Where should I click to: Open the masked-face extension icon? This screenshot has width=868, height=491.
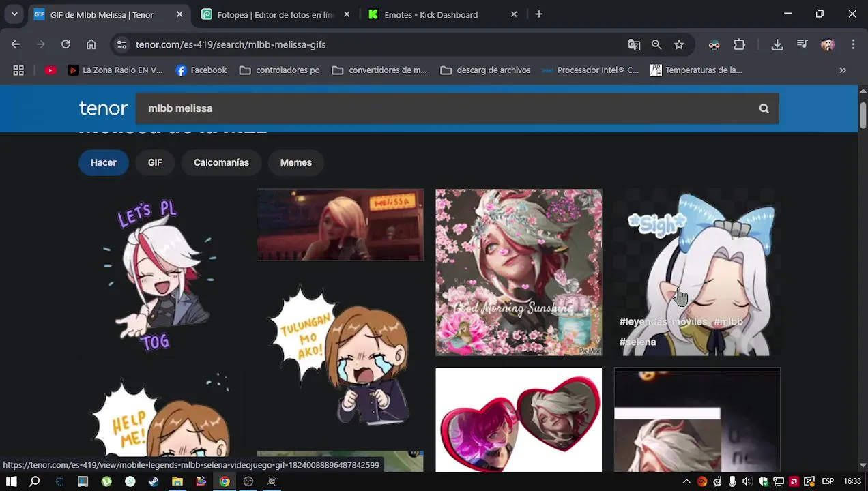(714, 44)
